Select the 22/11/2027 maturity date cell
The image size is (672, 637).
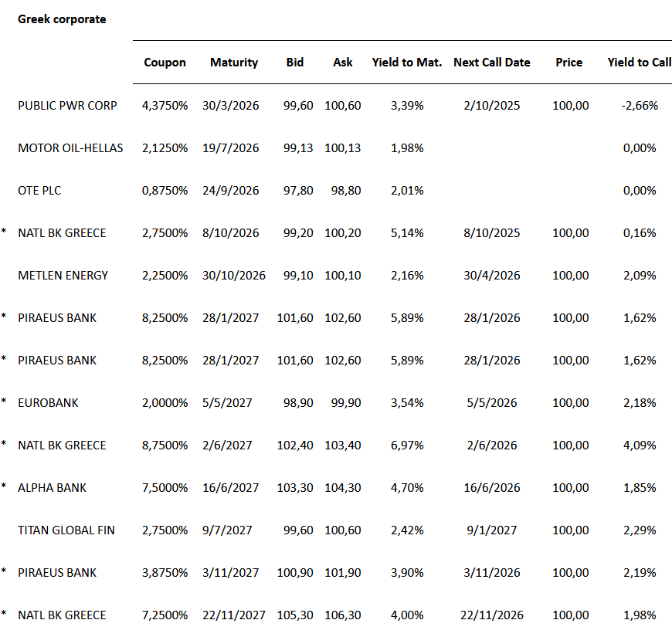[237, 615]
